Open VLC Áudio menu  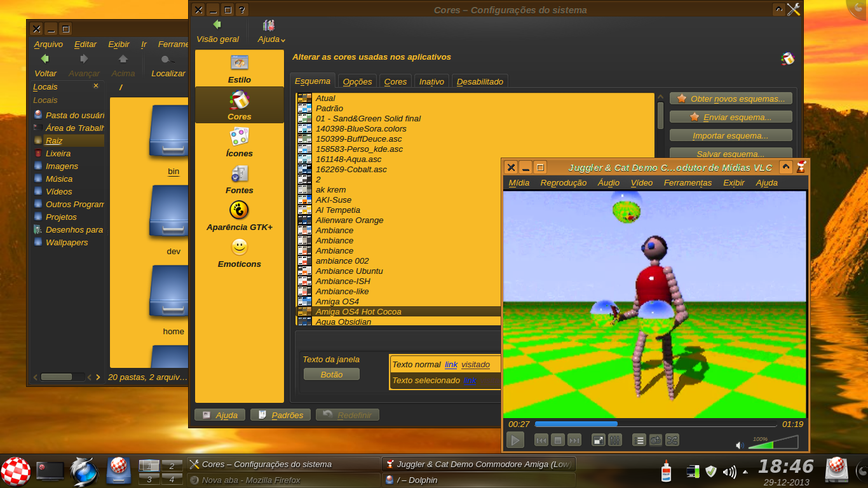tap(609, 183)
